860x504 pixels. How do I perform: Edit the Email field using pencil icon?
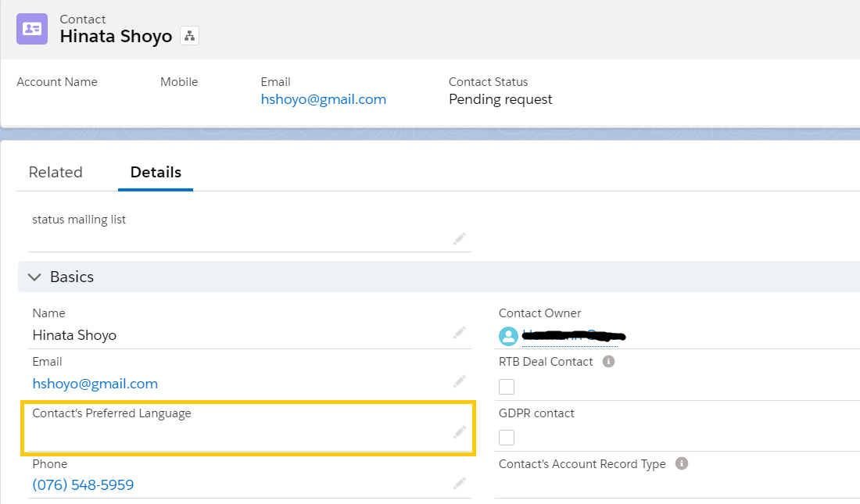pos(459,381)
